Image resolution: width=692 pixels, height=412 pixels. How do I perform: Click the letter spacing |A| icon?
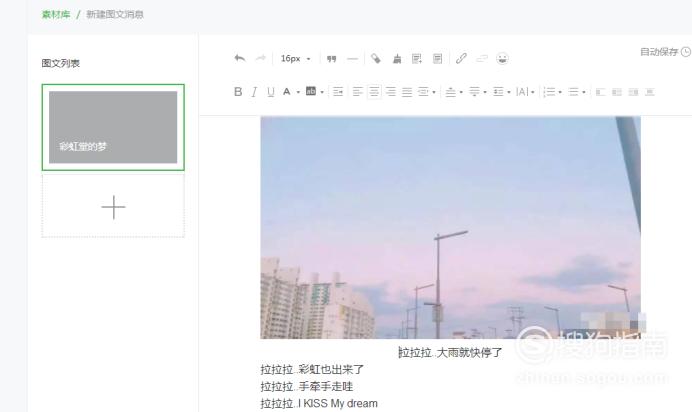tap(522, 92)
